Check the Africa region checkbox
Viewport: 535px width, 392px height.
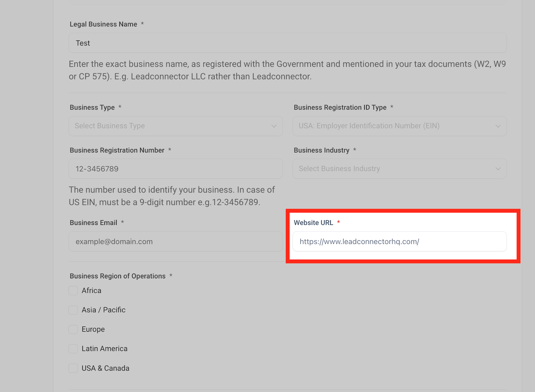point(73,291)
